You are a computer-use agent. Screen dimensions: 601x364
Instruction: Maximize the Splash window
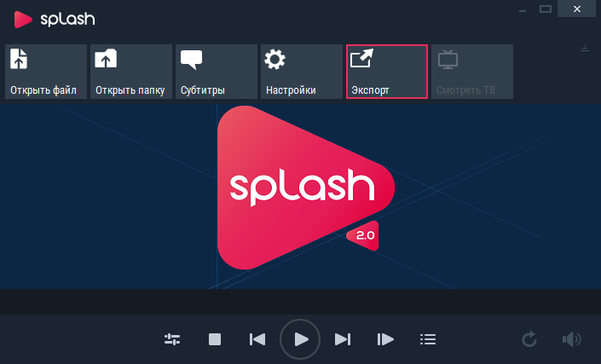[546, 9]
